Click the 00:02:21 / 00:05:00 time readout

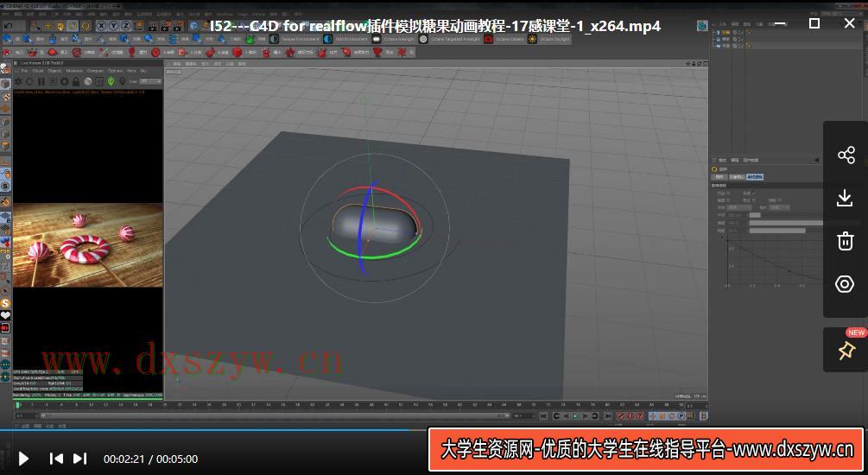[150, 459]
